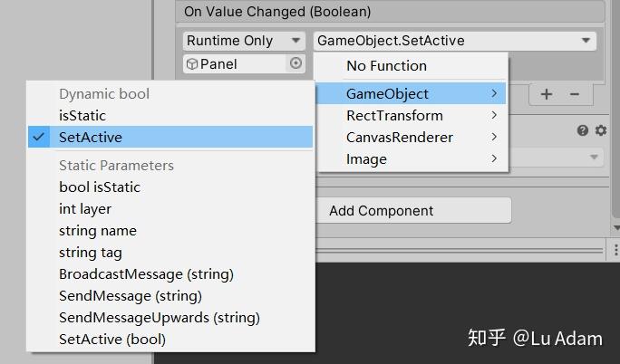Open the Runtime Only dropdown
Image resolution: width=620 pixels, height=364 pixels.
tap(244, 41)
